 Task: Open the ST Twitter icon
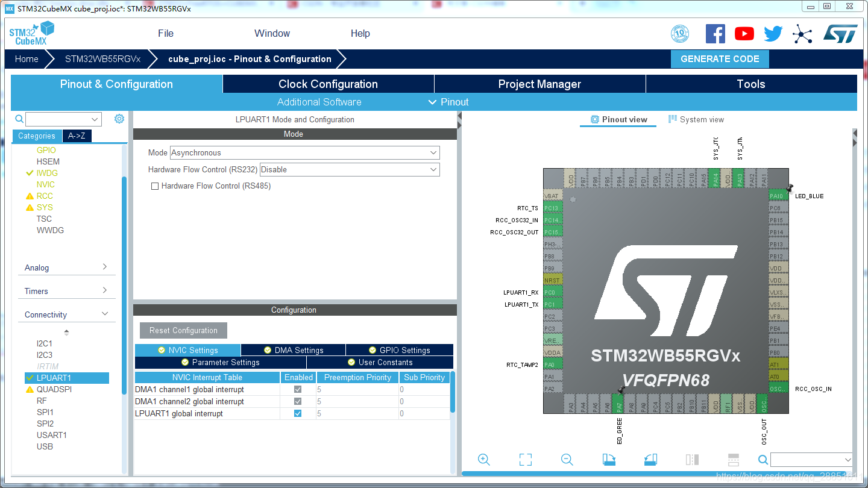pos(773,34)
